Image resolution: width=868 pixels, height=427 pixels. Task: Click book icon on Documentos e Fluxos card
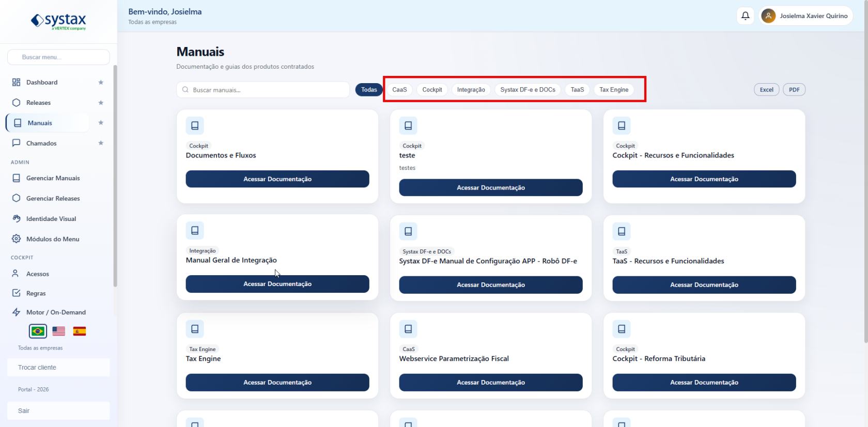(x=195, y=125)
